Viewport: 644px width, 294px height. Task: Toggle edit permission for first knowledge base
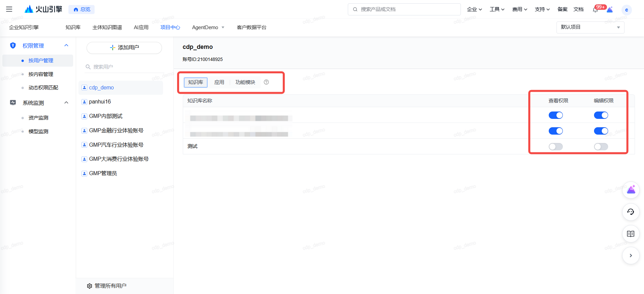pyautogui.click(x=601, y=115)
